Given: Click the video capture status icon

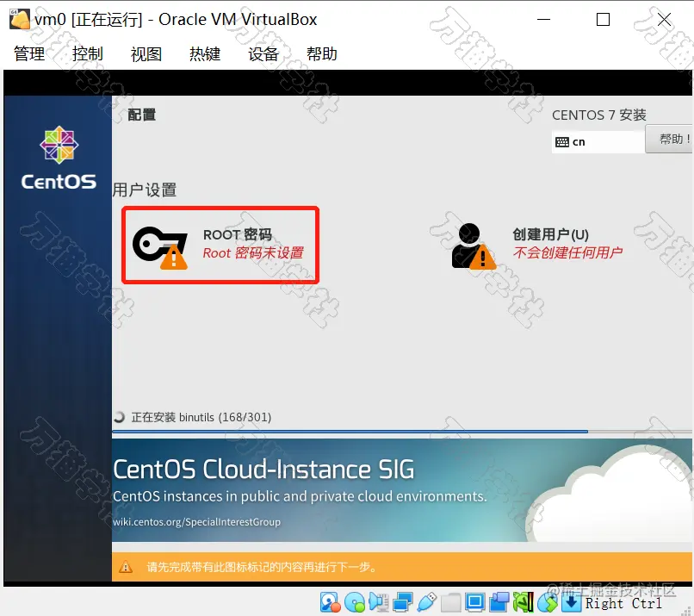Looking at the screenshot, I should [499, 602].
